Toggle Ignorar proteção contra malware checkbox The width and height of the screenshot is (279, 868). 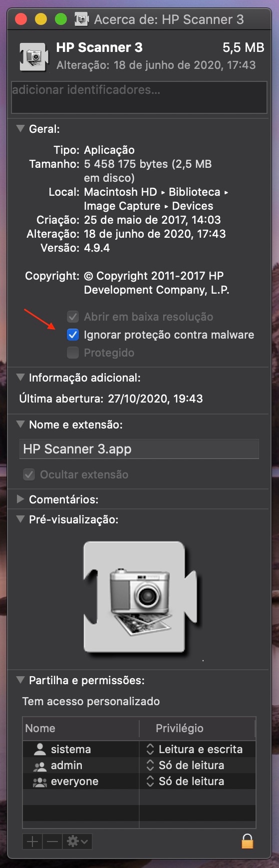click(73, 335)
